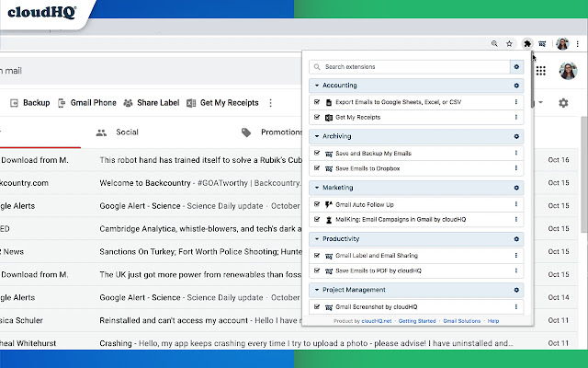
Task: Open the Google apps grid
Action: point(541,71)
